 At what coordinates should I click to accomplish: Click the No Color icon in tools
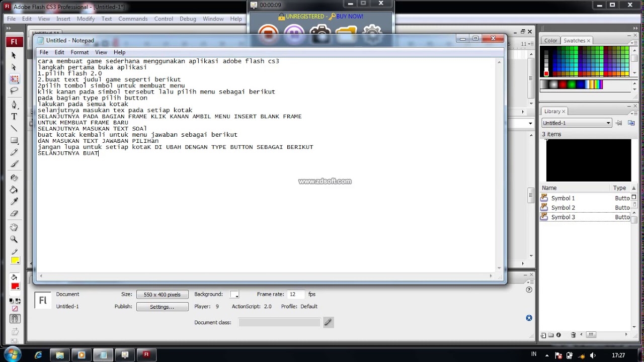tap(15, 309)
